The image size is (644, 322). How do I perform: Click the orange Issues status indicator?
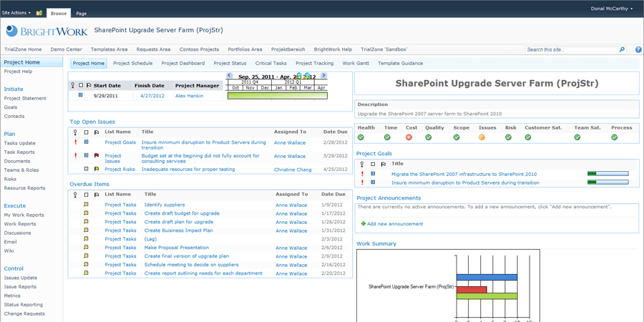pyautogui.click(x=482, y=137)
